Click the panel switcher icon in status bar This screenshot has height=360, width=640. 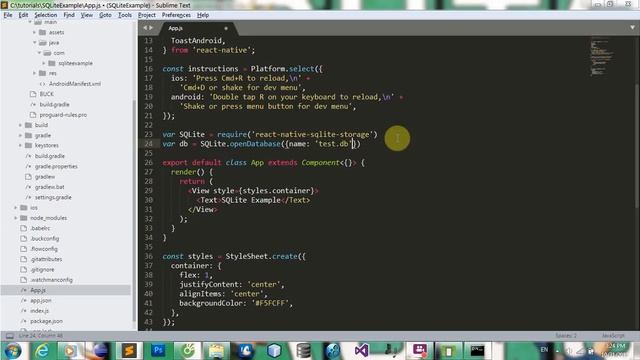(x=9, y=336)
